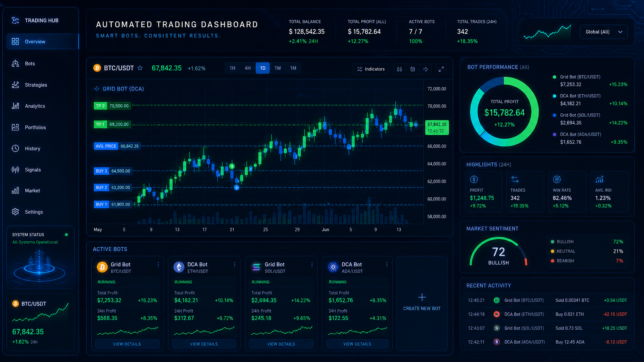Click the Grid Bot (DCA) label icon
This screenshot has height=362, width=644.
point(97,89)
